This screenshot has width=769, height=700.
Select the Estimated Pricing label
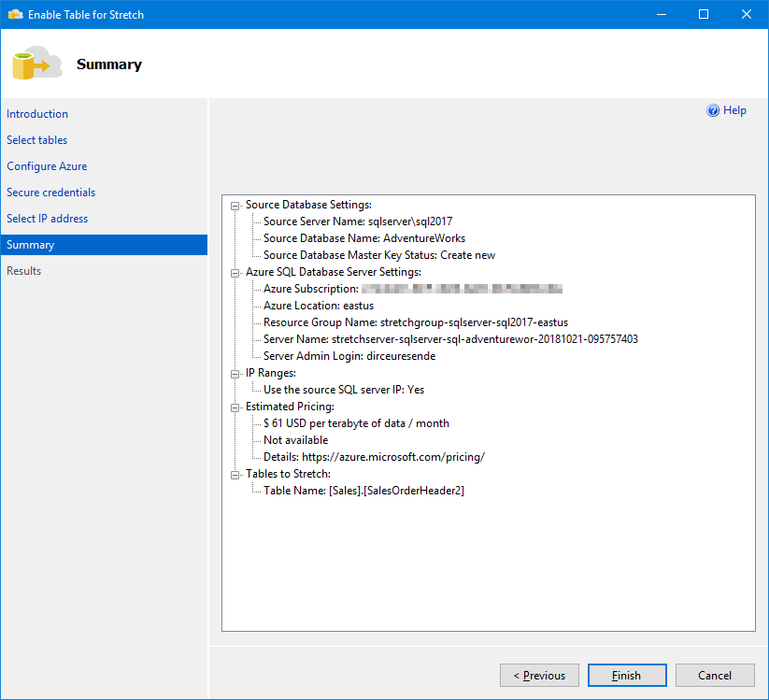coord(290,407)
